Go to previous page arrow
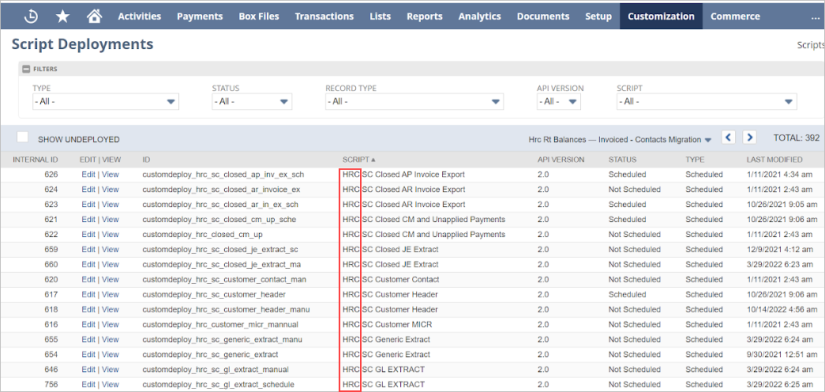 pos(728,138)
